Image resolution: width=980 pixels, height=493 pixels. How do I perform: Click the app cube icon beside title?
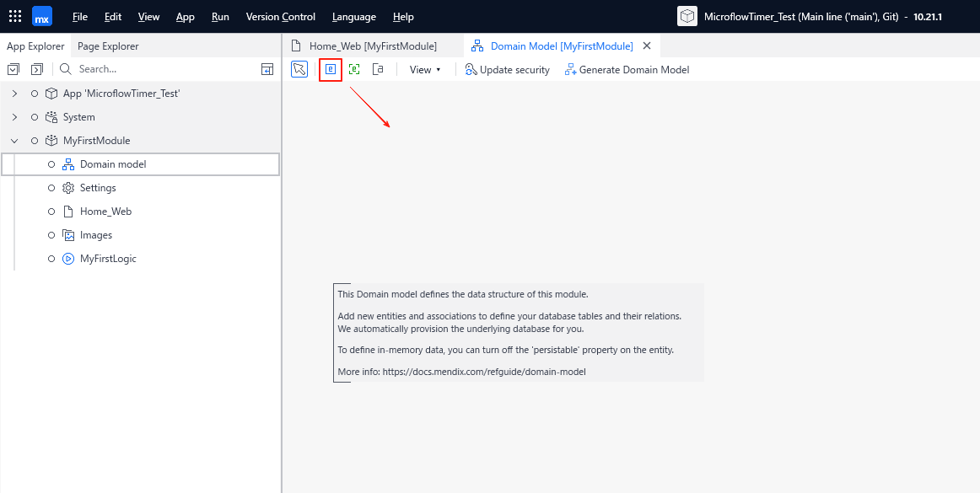tap(687, 16)
